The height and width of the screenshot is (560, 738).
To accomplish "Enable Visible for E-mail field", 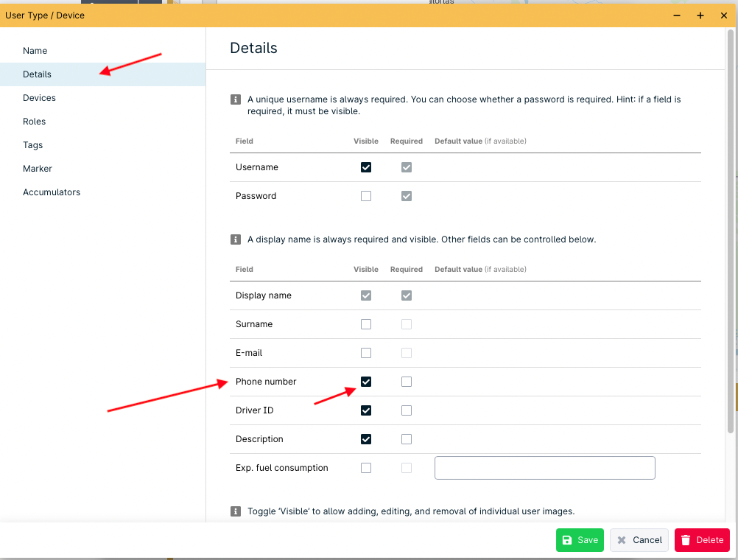I will (366, 353).
